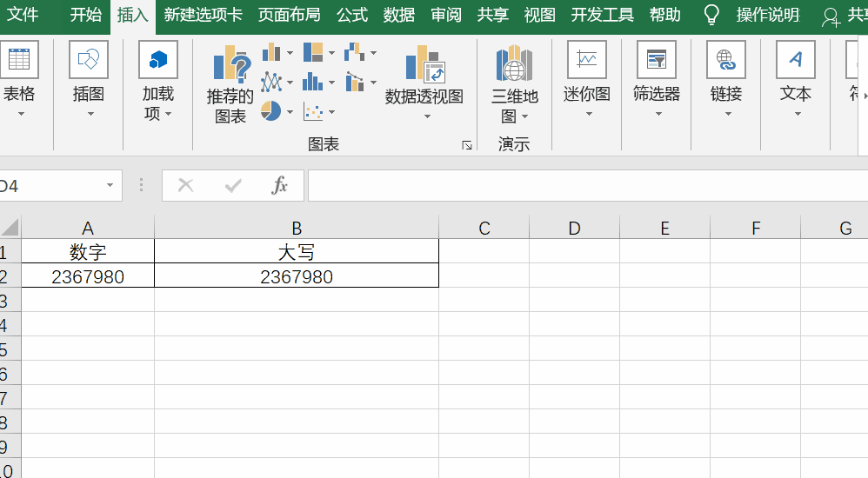Select column C header
Image resolution: width=868 pixels, height=478 pixels.
click(x=484, y=228)
